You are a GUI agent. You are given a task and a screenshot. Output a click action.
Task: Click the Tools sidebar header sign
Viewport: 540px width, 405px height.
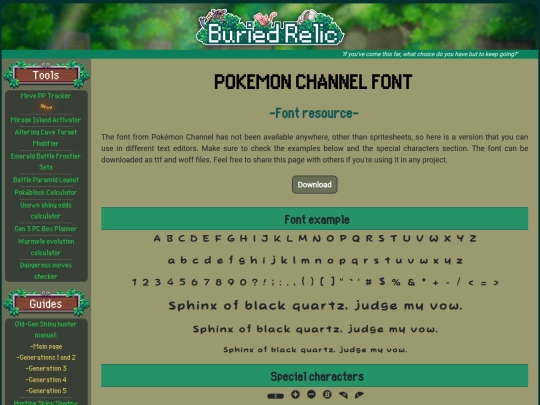(x=46, y=75)
